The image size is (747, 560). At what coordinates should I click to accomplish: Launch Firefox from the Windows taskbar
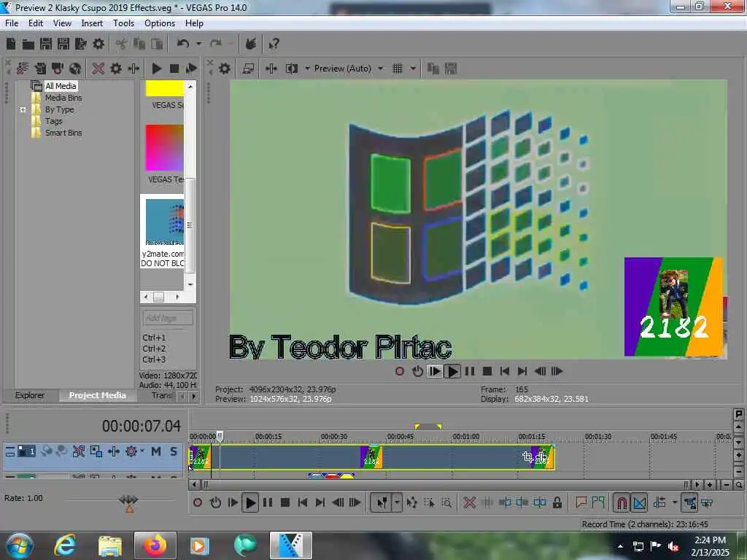coord(156,545)
